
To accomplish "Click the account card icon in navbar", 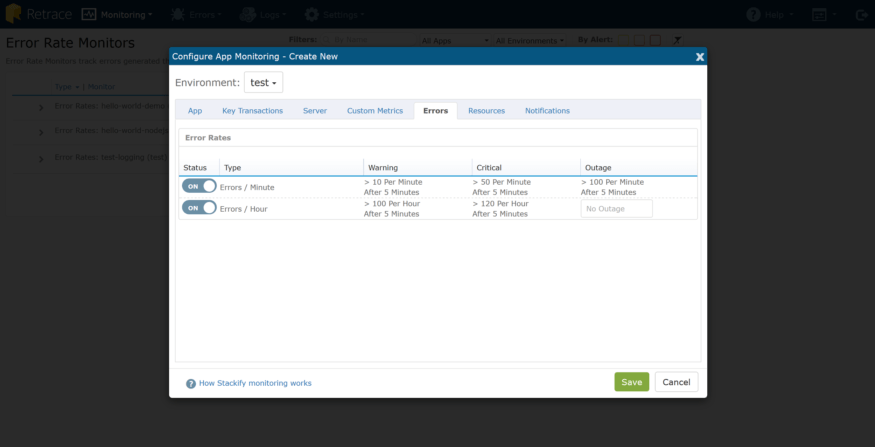I will tap(819, 15).
